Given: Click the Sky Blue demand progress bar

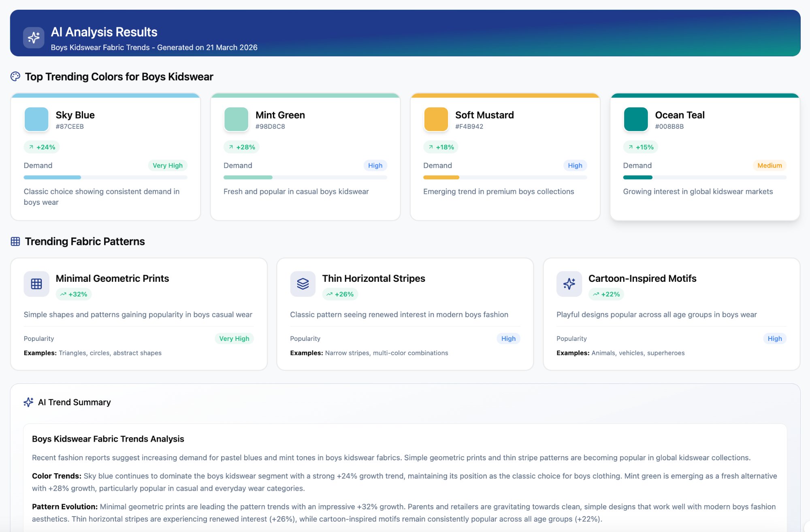Looking at the screenshot, I should pos(105,177).
